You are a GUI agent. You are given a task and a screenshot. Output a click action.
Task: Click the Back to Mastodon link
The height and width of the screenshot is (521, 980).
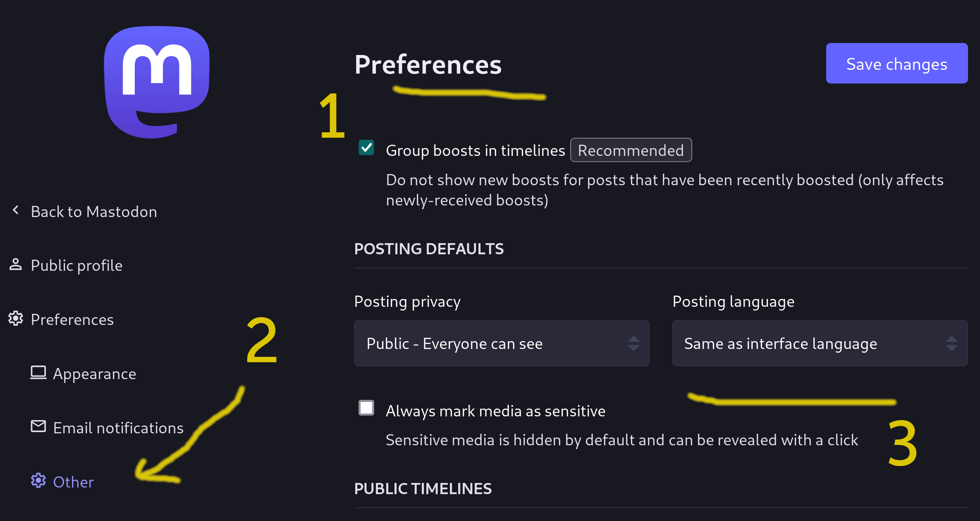tap(94, 212)
